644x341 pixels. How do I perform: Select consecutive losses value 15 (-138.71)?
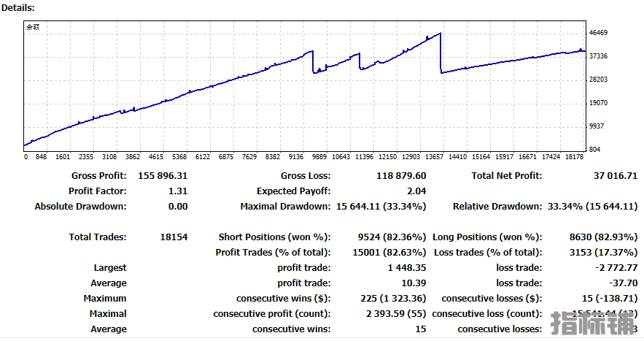[610, 298]
